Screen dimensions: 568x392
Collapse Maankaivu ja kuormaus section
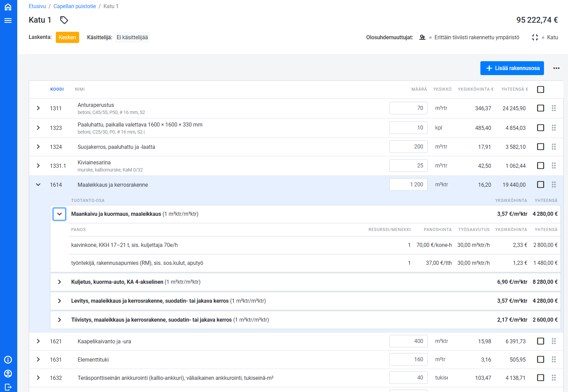[x=60, y=214]
